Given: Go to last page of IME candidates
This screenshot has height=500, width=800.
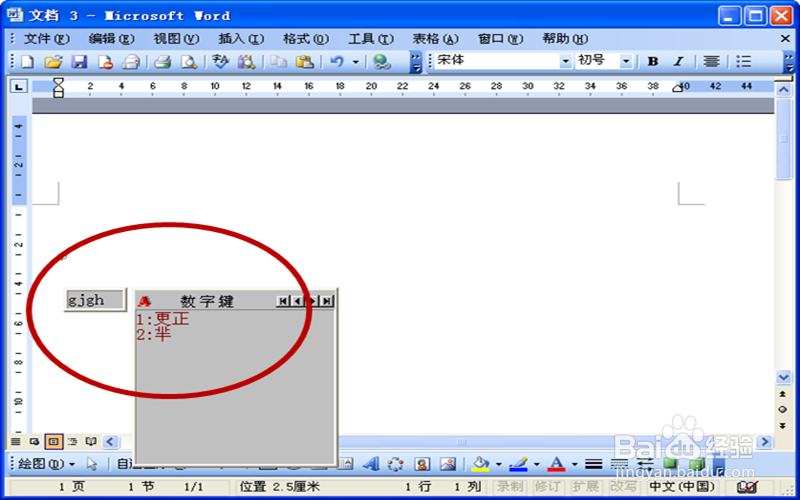Looking at the screenshot, I should point(328,301).
